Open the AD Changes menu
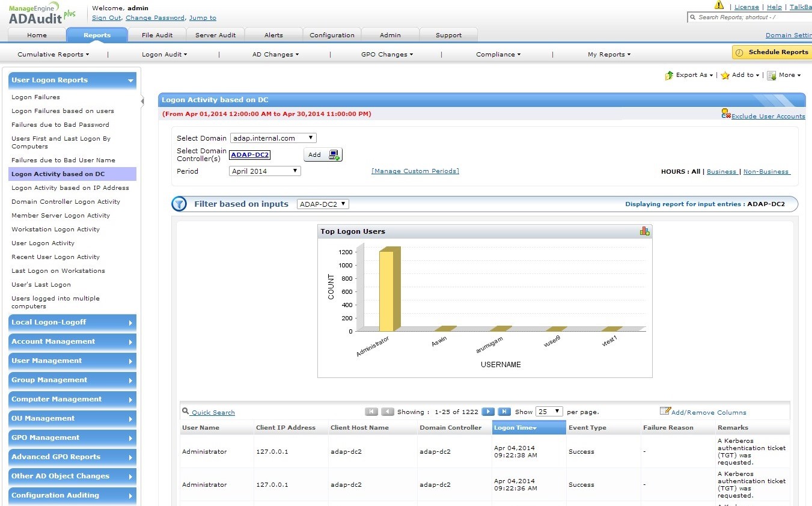This screenshot has width=812, height=506. [x=275, y=54]
